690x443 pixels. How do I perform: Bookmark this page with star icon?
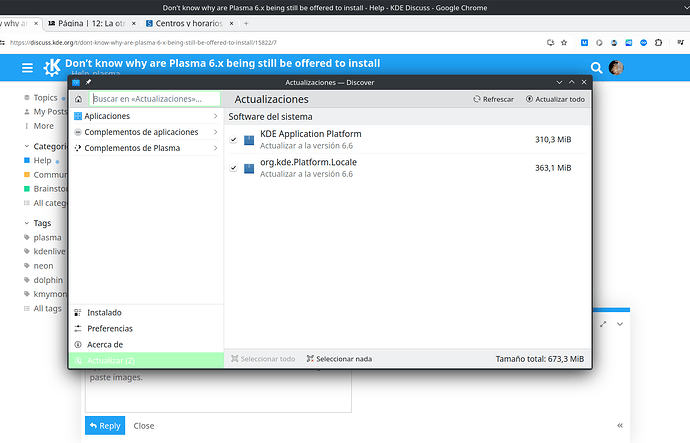(x=564, y=43)
